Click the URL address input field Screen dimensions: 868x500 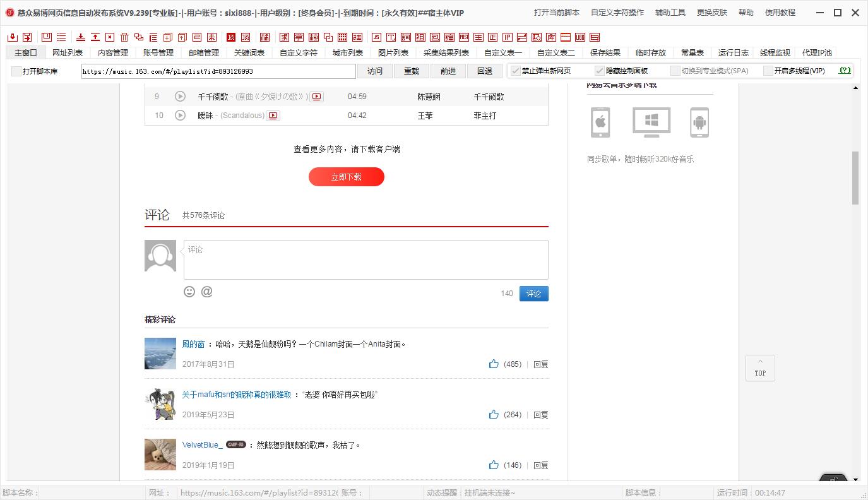pyautogui.click(x=218, y=71)
